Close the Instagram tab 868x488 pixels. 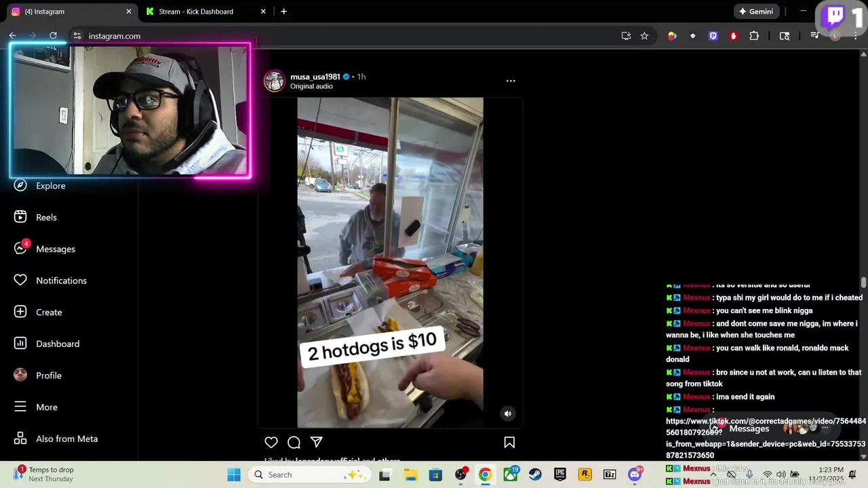pyautogui.click(x=129, y=12)
